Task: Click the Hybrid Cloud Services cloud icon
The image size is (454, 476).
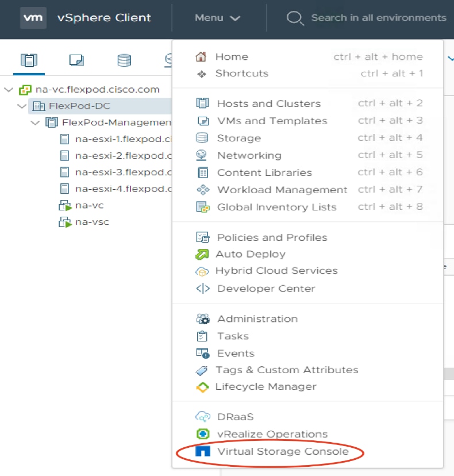Action: click(x=202, y=271)
